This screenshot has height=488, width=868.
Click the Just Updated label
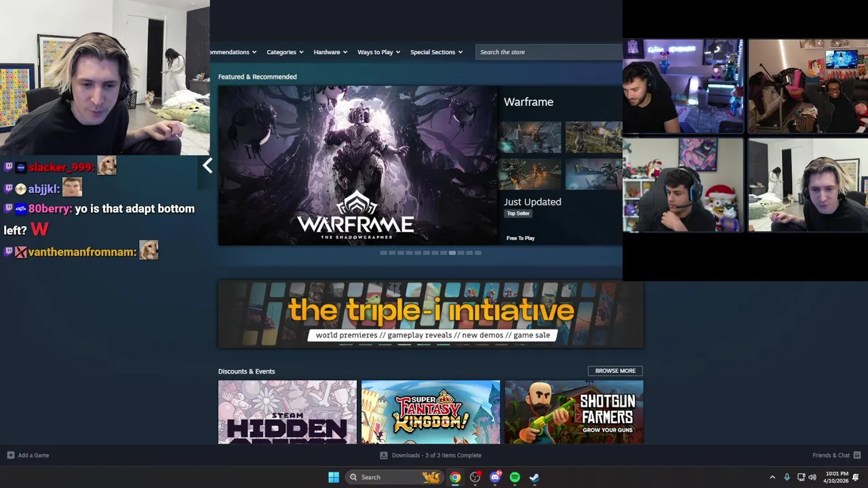pyautogui.click(x=532, y=202)
